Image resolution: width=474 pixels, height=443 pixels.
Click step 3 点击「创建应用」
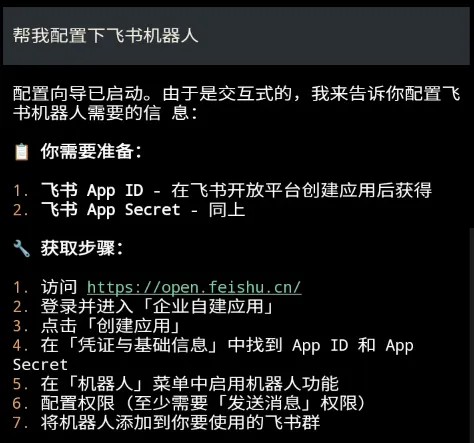tap(97, 326)
